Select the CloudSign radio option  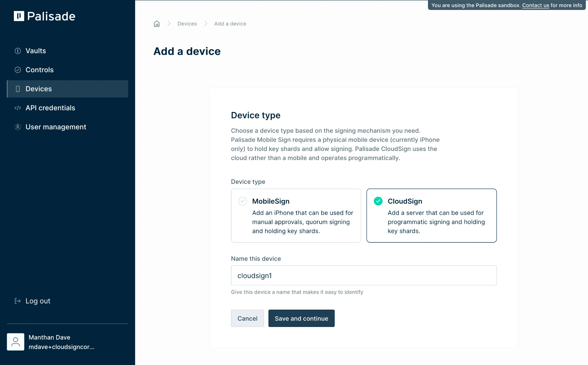coord(378,201)
